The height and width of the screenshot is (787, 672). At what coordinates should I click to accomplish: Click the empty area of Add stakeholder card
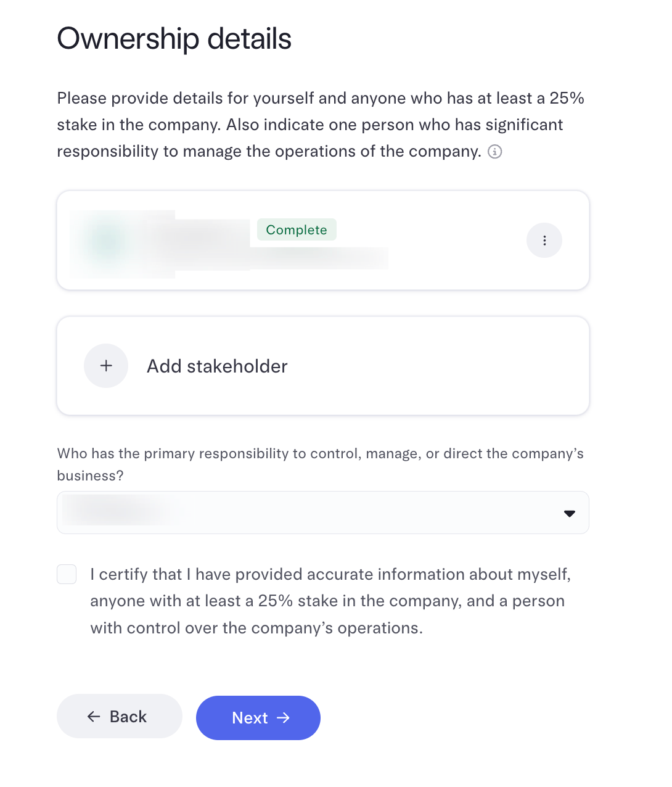coord(444,366)
